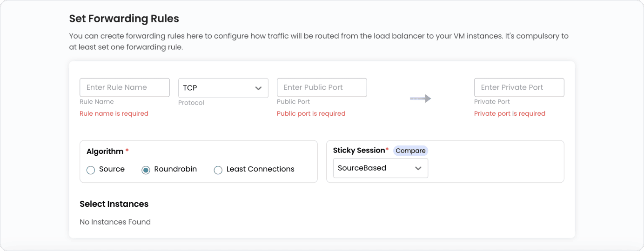Click the Enter Private Port input
The image size is (644, 251).
tap(519, 87)
